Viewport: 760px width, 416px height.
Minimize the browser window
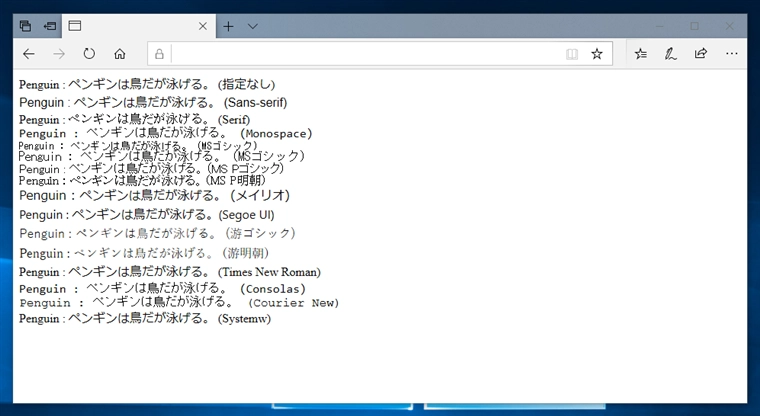pos(659,26)
